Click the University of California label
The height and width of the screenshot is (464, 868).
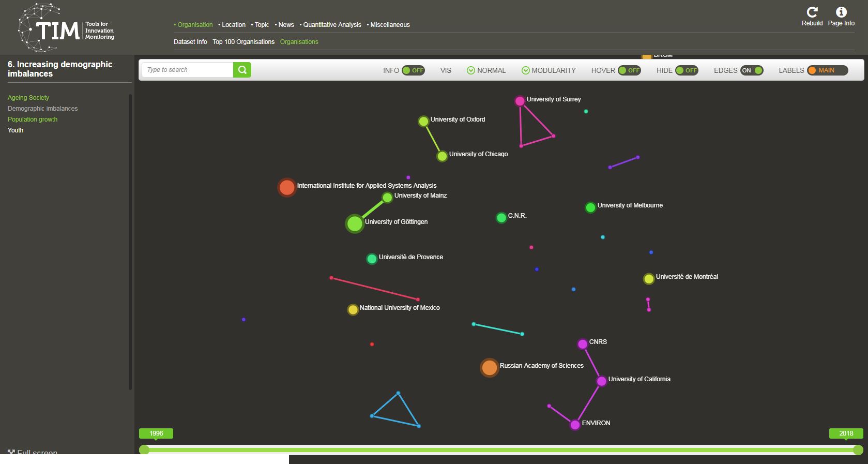[x=639, y=379]
